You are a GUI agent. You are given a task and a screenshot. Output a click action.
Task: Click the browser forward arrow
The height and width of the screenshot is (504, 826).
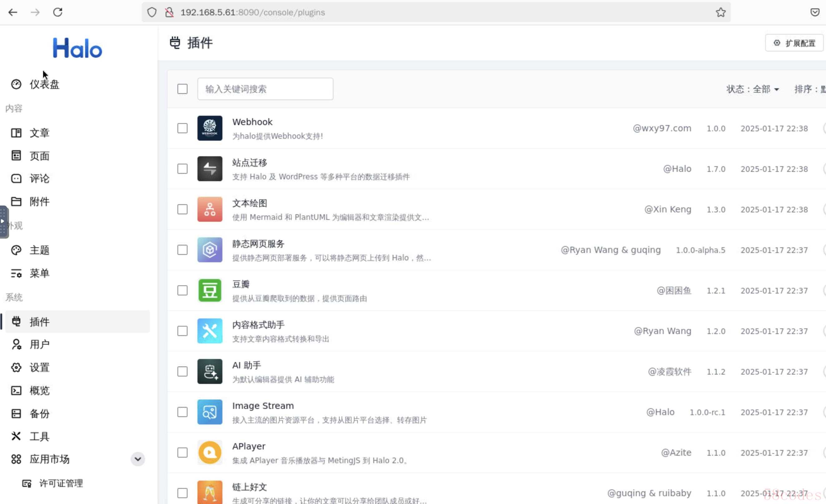[x=35, y=12]
